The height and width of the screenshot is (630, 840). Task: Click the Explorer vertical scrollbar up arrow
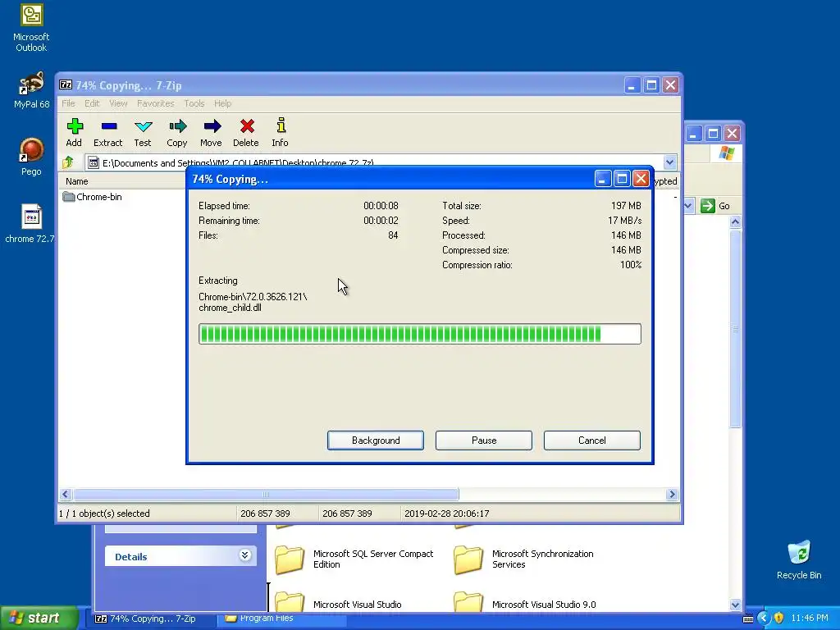[736, 221]
